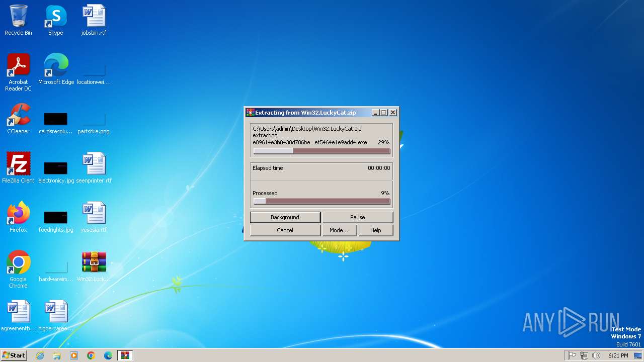Open the Windows Start menu
The width and height of the screenshot is (644, 362).
click(14, 355)
